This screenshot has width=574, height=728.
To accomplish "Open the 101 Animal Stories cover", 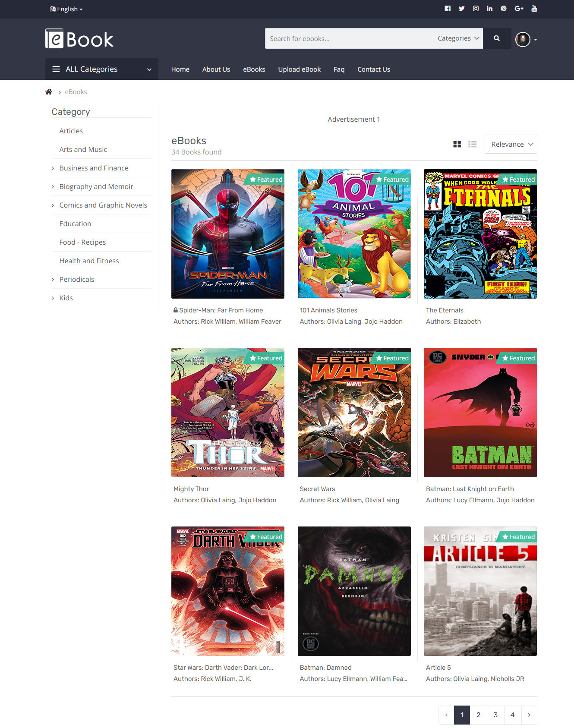I will click(x=354, y=234).
